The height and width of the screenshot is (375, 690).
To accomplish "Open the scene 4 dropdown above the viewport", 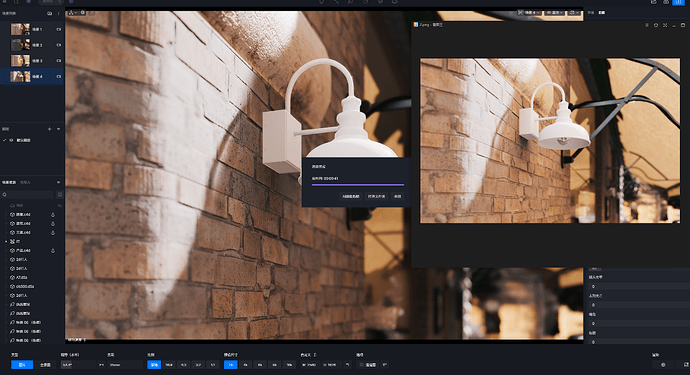I will [529, 13].
